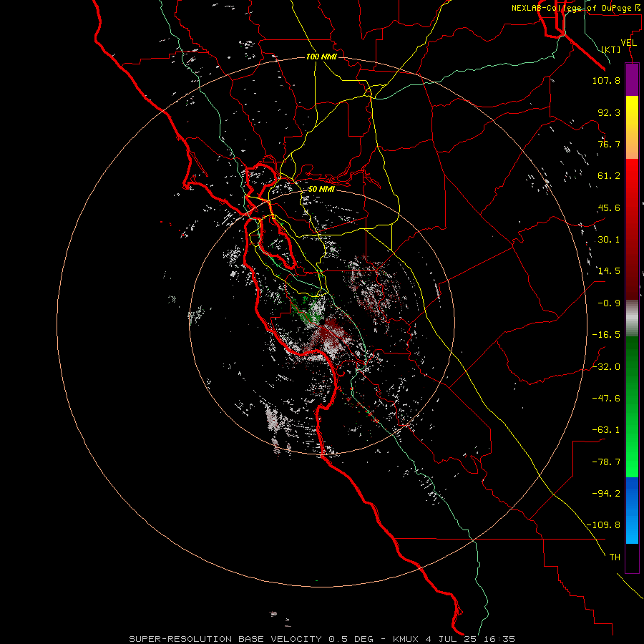644x644 pixels.
Task: Select the 92.3 legend value
Action: tap(609, 112)
